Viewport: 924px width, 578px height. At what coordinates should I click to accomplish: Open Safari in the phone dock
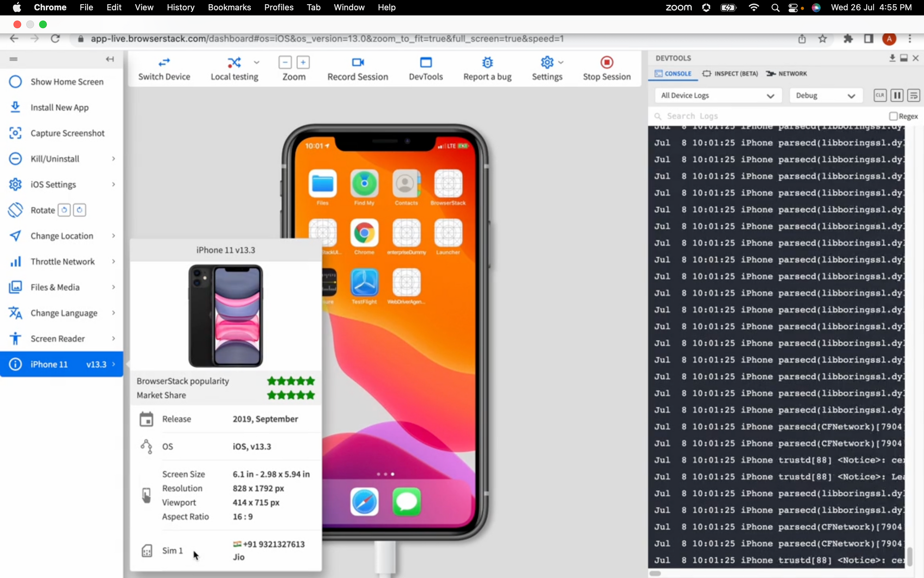point(364,502)
